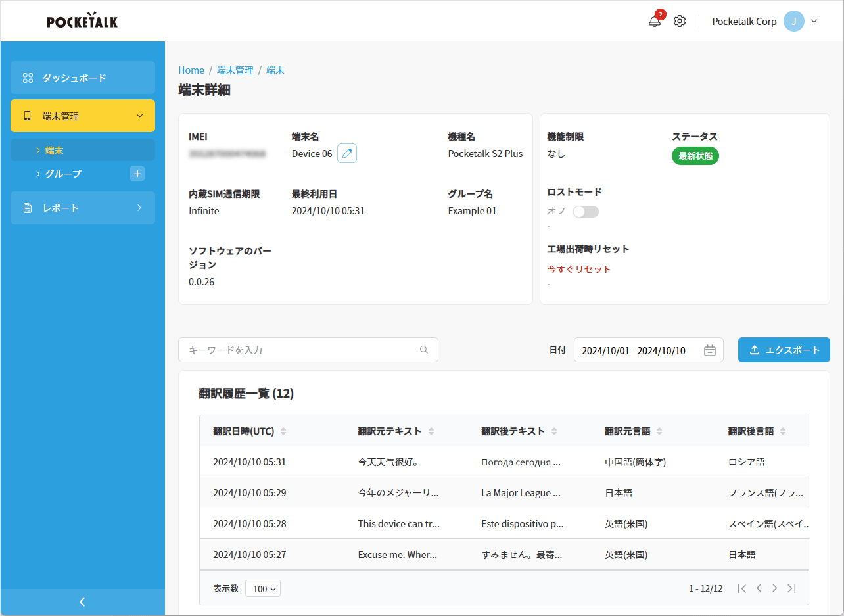The image size is (844, 616).
Task: Select グループ submenu item in sidebar
Action: pyautogui.click(x=63, y=174)
